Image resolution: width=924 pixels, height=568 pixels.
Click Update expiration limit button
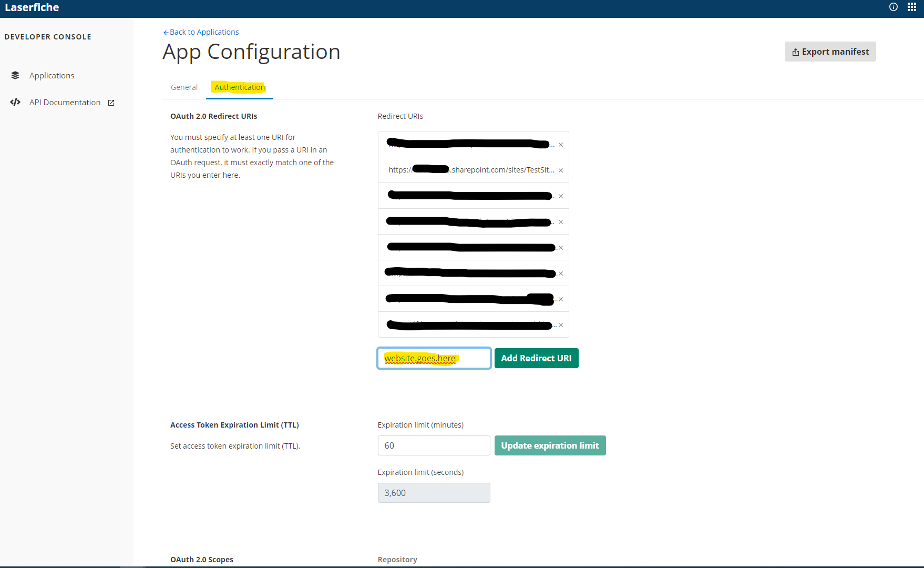pyautogui.click(x=550, y=445)
